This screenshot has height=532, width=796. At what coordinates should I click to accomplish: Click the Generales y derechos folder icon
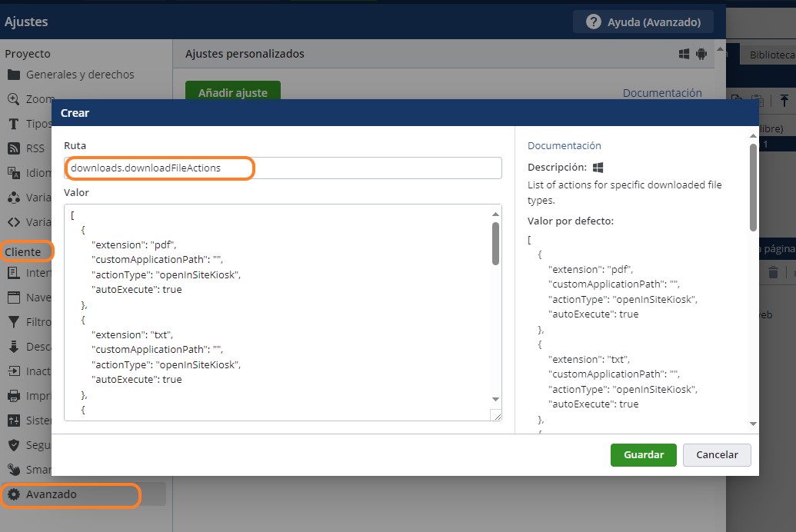[13, 75]
